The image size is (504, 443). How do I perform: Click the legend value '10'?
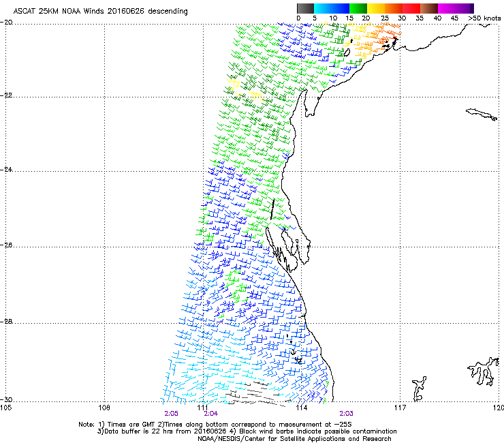(x=333, y=18)
